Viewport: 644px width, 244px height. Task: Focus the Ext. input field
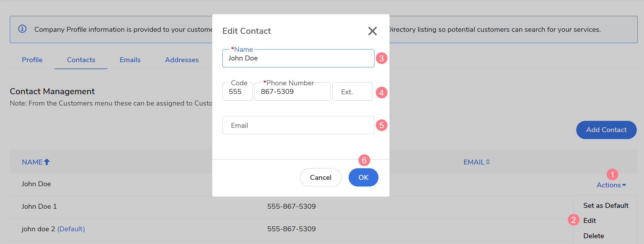coord(352,92)
